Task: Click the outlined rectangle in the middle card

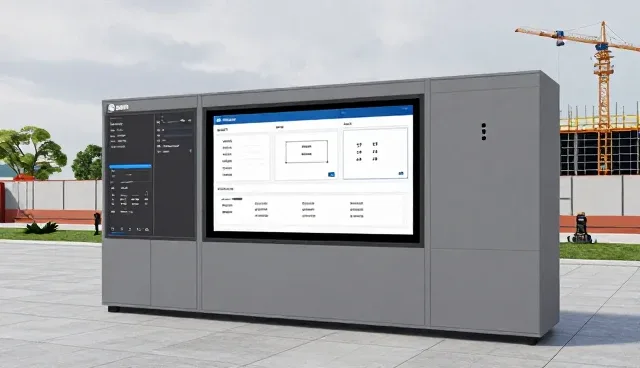Action: [x=307, y=151]
